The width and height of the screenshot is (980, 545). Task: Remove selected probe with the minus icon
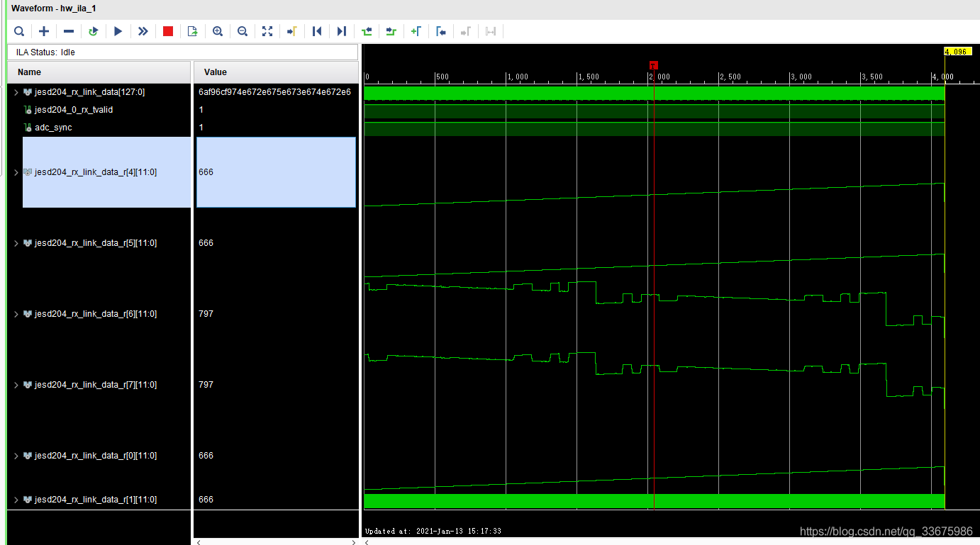69,31
